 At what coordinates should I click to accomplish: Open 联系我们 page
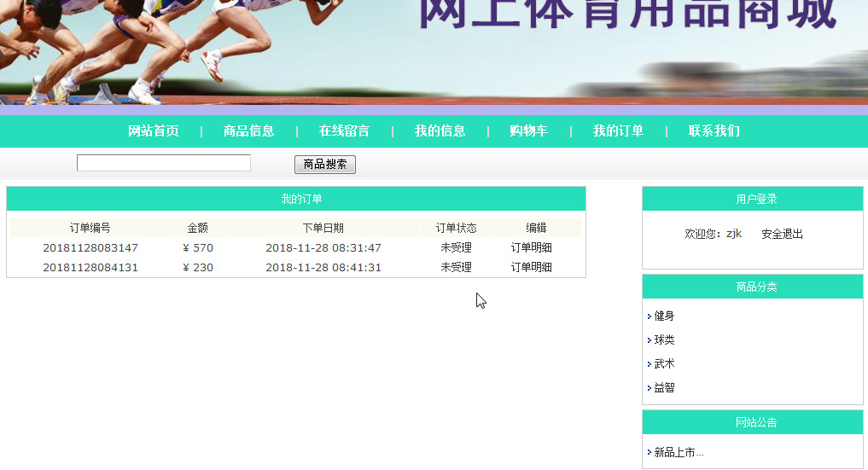point(714,131)
